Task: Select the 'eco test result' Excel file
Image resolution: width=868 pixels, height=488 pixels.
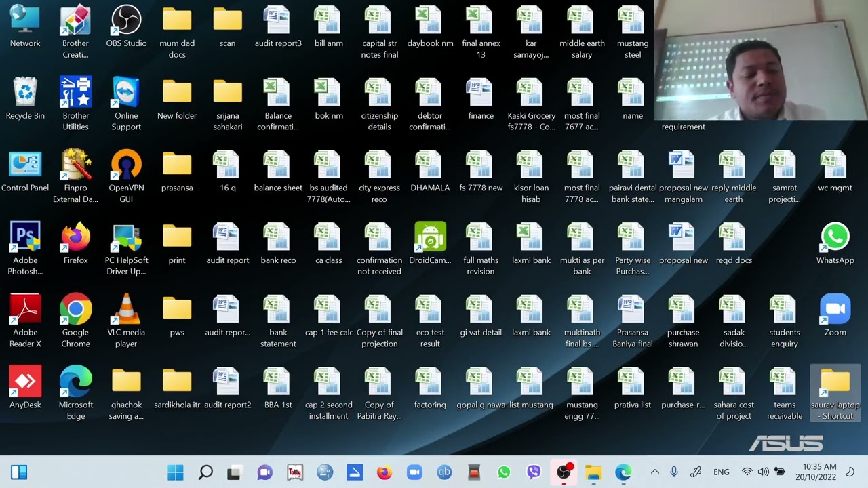Action: pos(430,321)
